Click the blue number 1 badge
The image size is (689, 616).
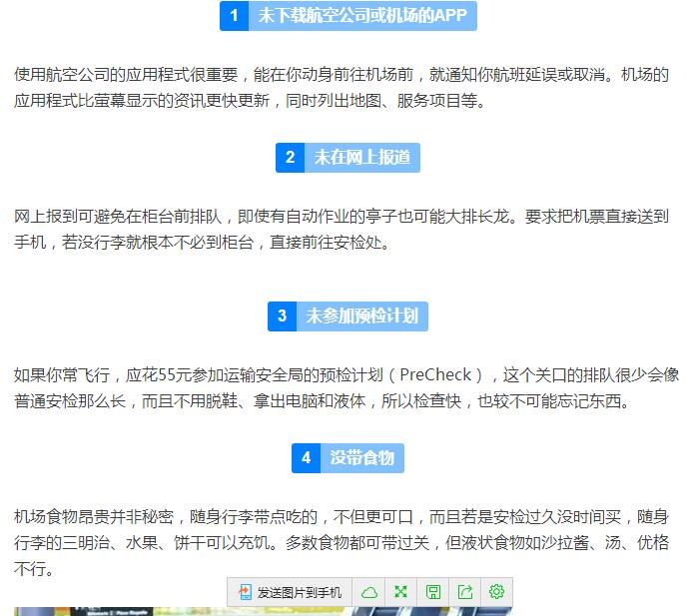click(234, 16)
